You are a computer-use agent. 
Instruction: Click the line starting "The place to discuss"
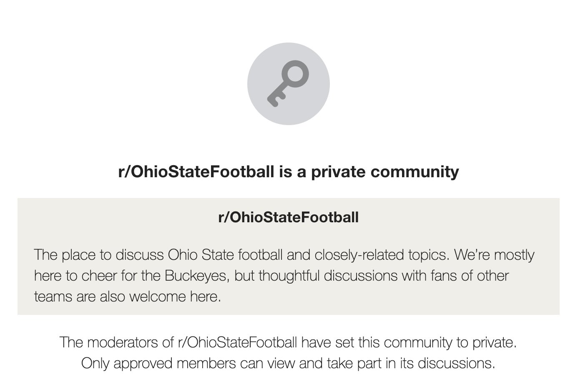coord(284,254)
